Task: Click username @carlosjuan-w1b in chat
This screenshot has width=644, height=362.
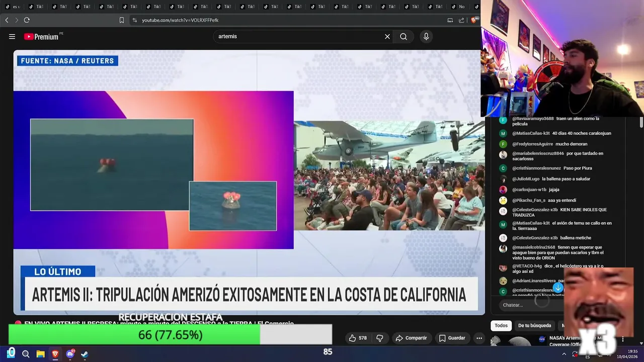Action: point(529,190)
